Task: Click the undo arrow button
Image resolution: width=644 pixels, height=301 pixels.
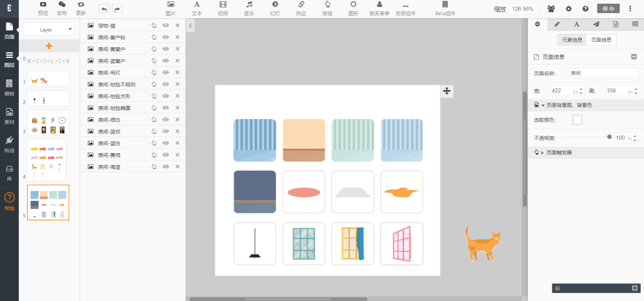Action: (x=104, y=9)
